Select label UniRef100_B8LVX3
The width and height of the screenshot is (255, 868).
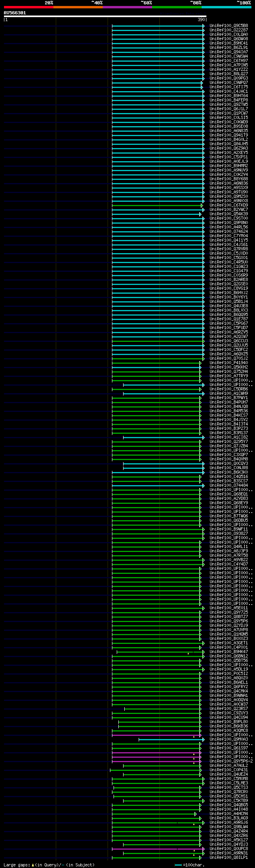point(229,310)
